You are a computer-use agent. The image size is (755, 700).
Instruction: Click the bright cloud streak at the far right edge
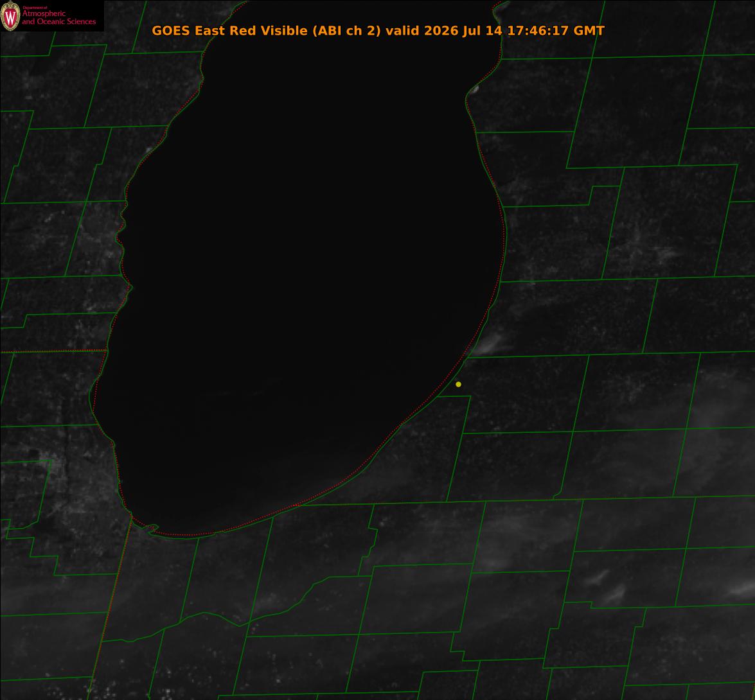point(742,590)
